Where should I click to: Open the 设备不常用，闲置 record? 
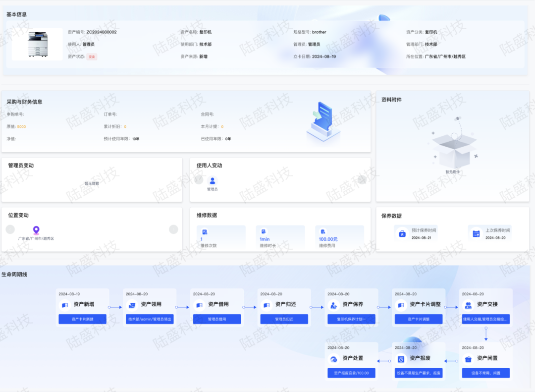point(485,373)
